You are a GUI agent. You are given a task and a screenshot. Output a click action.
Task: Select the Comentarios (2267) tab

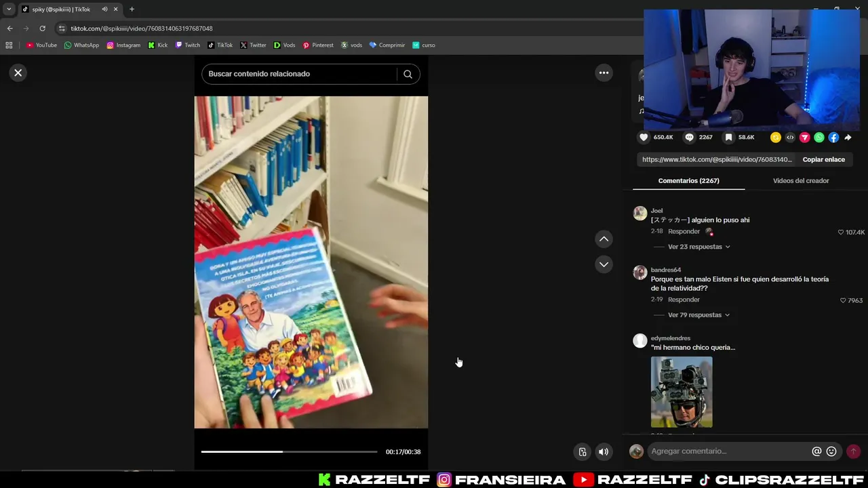point(688,181)
